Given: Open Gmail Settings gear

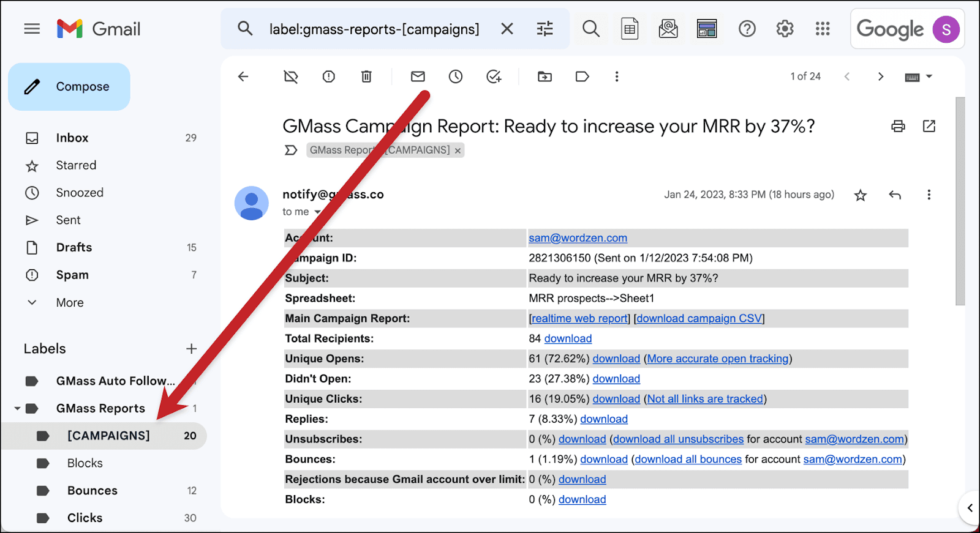Looking at the screenshot, I should [x=785, y=29].
